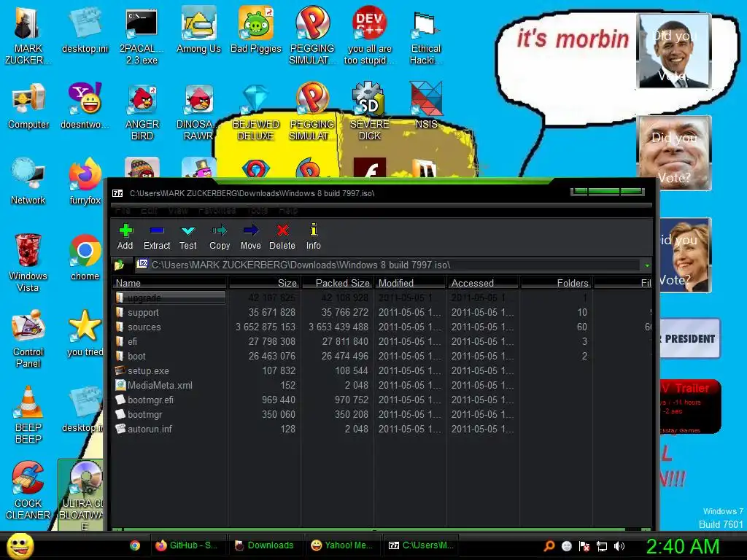The image size is (747, 560).
Task: Select the BEJEWED DELUXE desktop icon
Action: [256, 112]
